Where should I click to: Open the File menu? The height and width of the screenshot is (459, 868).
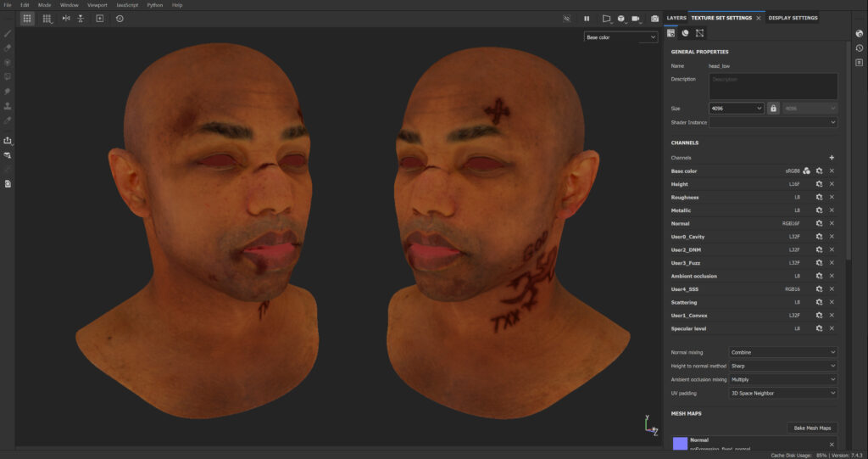click(x=7, y=5)
